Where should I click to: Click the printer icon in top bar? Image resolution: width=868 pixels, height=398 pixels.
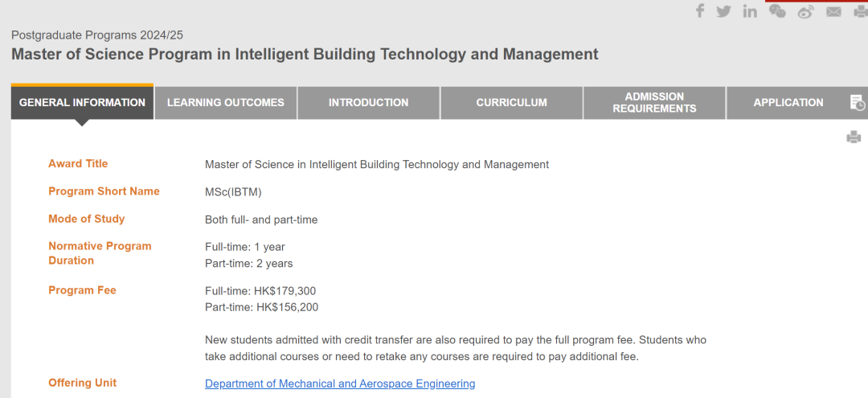click(x=860, y=11)
